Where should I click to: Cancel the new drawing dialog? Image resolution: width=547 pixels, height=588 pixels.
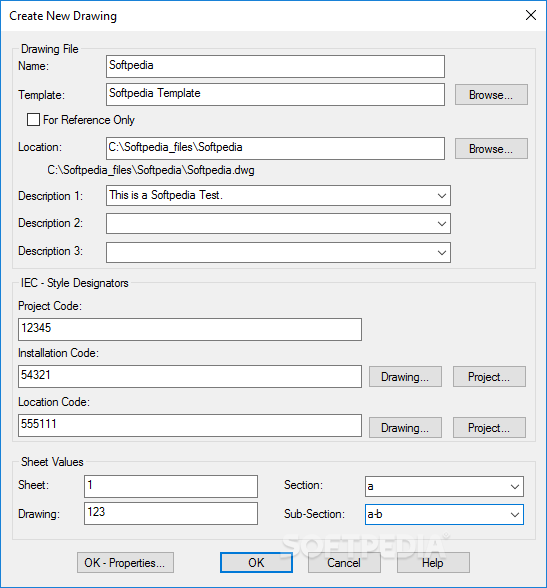tap(344, 562)
